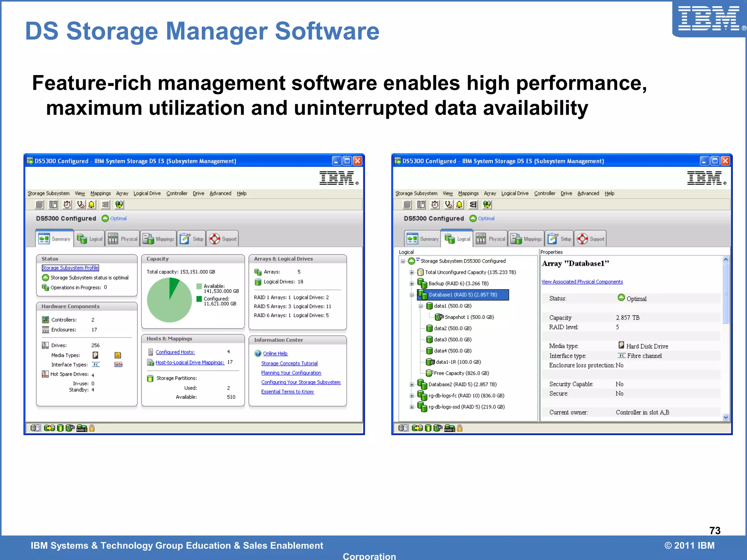The height and width of the screenshot is (560, 747).
Task: Click the Hard Disk Drive media icon in Properties
Action: (622, 345)
